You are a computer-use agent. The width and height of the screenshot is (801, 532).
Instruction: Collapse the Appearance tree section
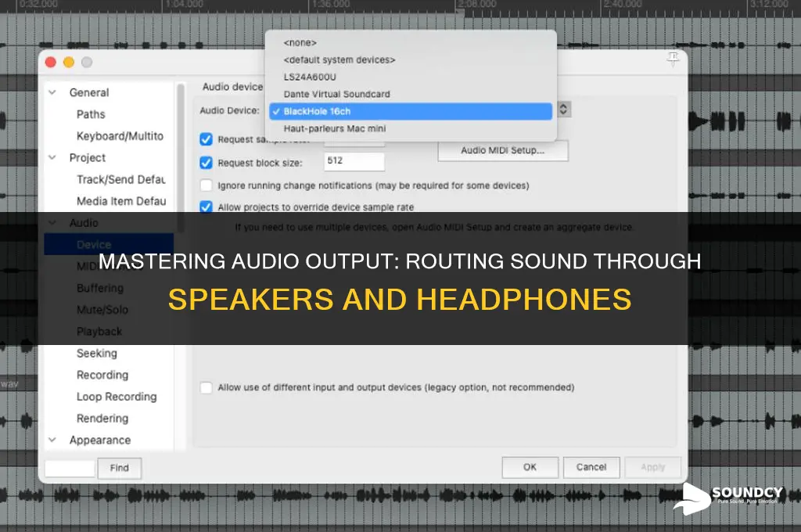click(52, 440)
